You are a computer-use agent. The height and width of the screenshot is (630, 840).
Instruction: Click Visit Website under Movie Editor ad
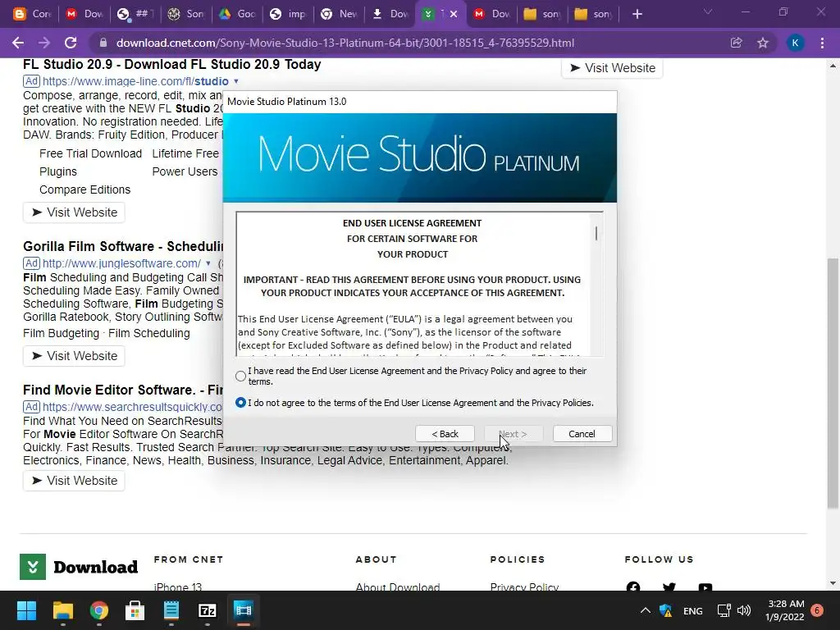[x=74, y=481]
